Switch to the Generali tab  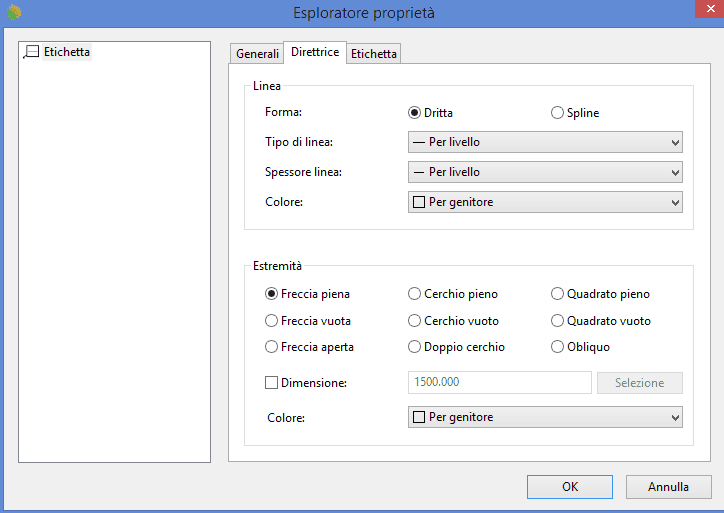click(x=257, y=54)
